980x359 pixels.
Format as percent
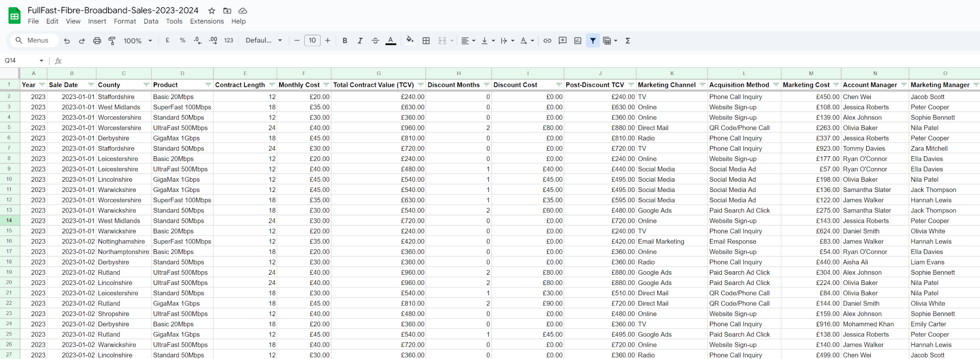coord(183,40)
